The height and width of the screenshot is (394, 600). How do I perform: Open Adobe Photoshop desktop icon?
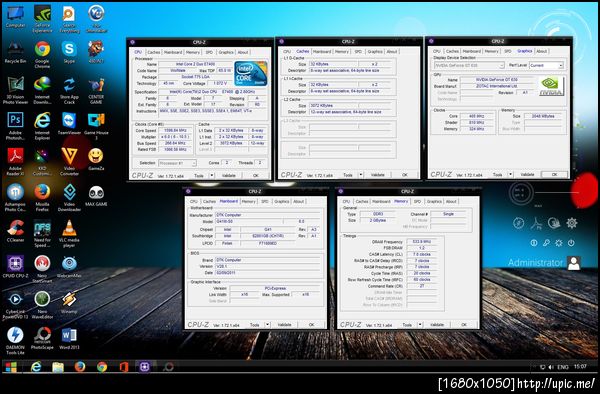coord(15,126)
